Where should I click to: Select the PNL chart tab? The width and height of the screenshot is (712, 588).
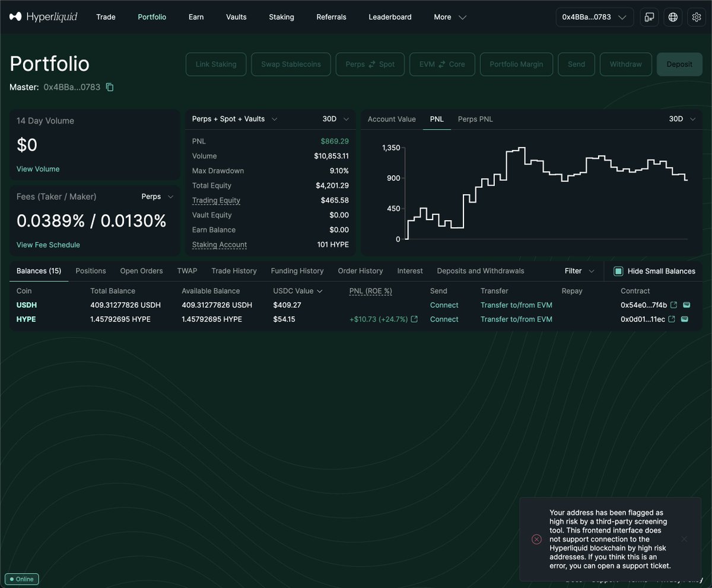[437, 119]
